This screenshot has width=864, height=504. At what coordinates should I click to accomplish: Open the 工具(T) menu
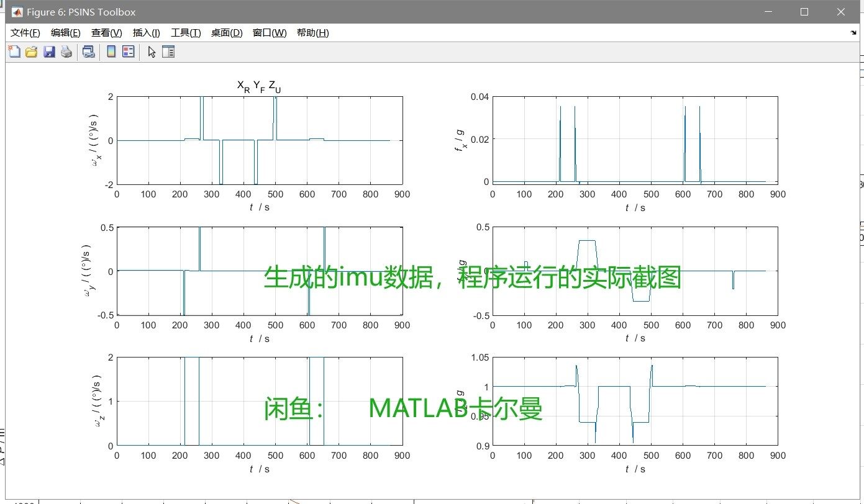click(186, 33)
